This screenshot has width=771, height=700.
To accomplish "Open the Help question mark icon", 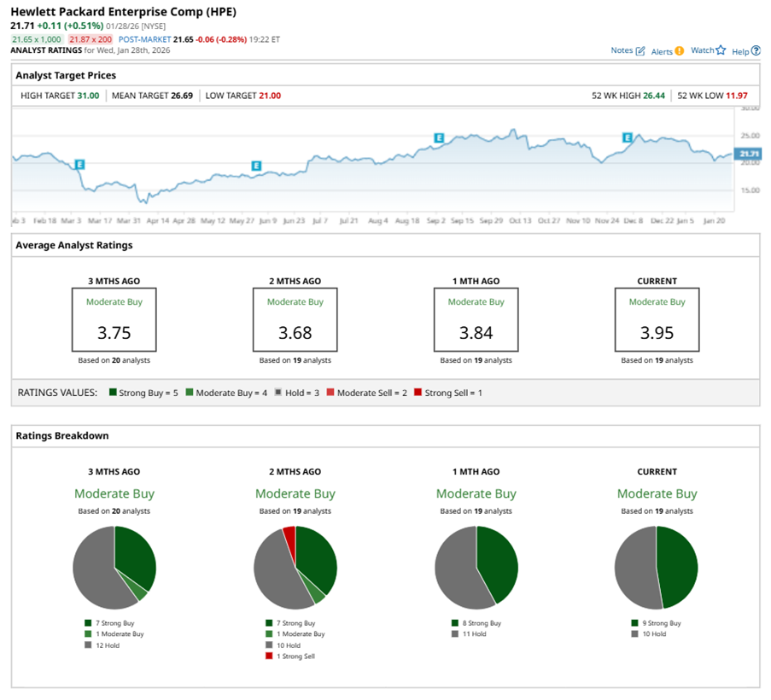I will [x=756, y=50].
